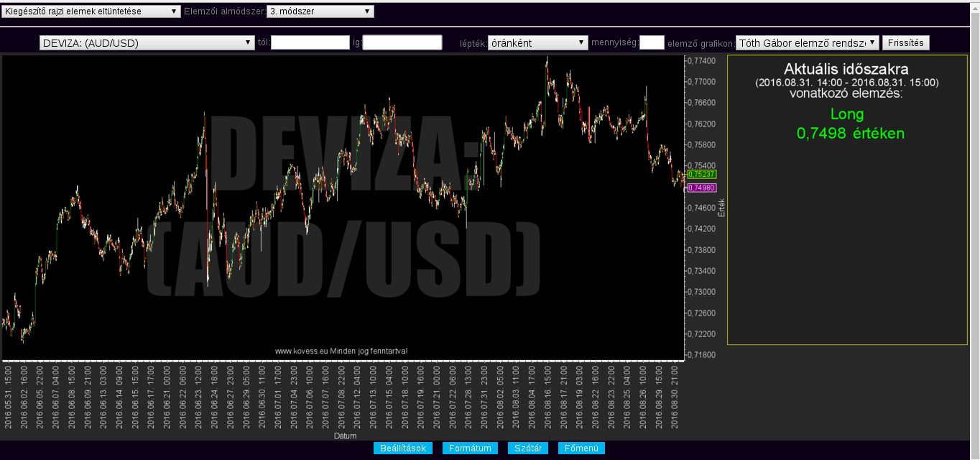Click the "mennyiség" quantity input box
This screenshot has height=460, width=980.
pyautogui.click(x=652, y=43)
